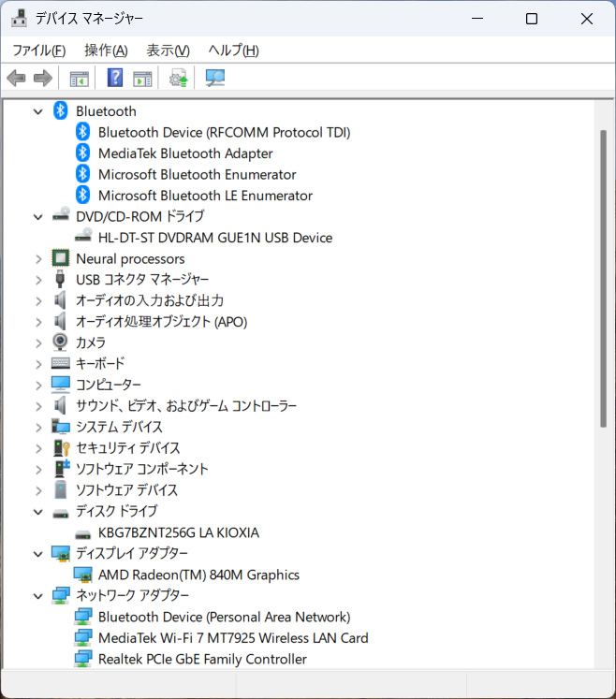Select Bluetooth Device (RFCOMM Protocol TDI)
This screenshot has width=616, height=699.
click(x=225, y=132)
